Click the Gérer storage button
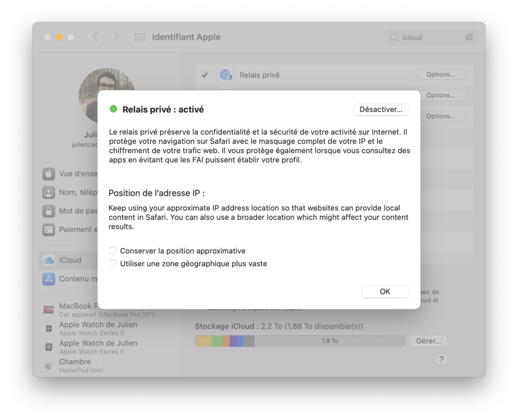 click(x=428, y=341)
